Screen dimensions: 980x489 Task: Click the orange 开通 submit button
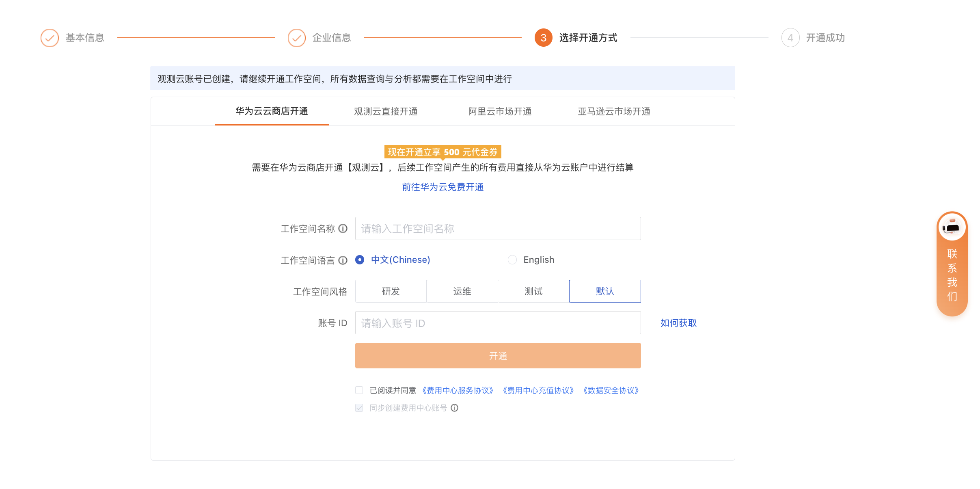[498, 356]
